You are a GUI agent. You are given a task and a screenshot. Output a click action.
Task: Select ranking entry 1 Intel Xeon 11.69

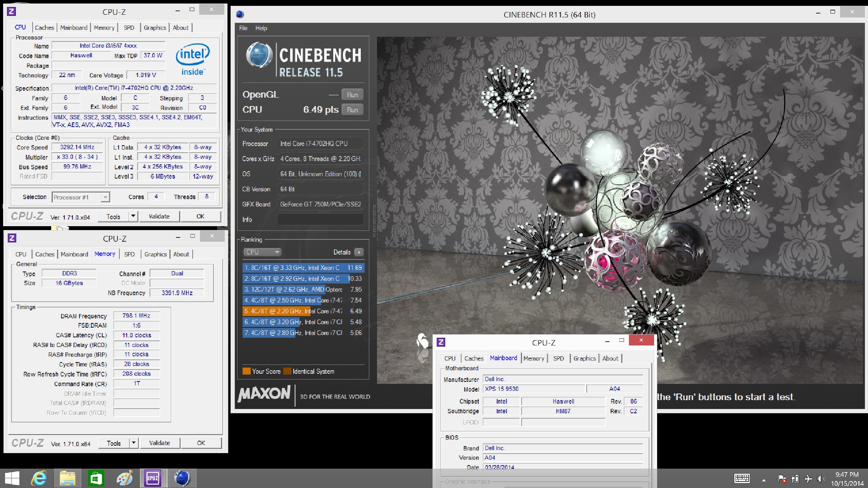(x=303, y=268)
